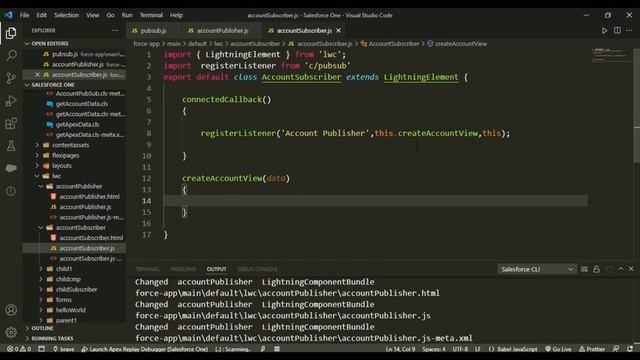This screenshot has width=640, height=360.
Task: Open the Selection menu
Action: [x=67, y=15]
